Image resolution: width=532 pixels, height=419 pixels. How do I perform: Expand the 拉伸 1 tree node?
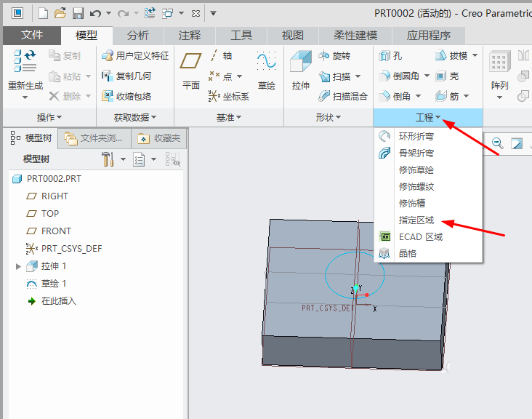[x=18, y=266]
